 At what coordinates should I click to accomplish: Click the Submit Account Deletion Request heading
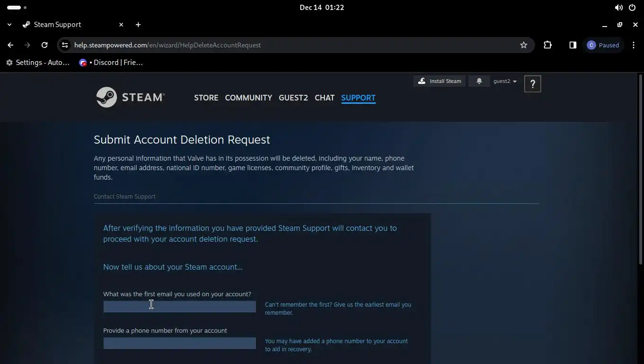pos(182,139)
